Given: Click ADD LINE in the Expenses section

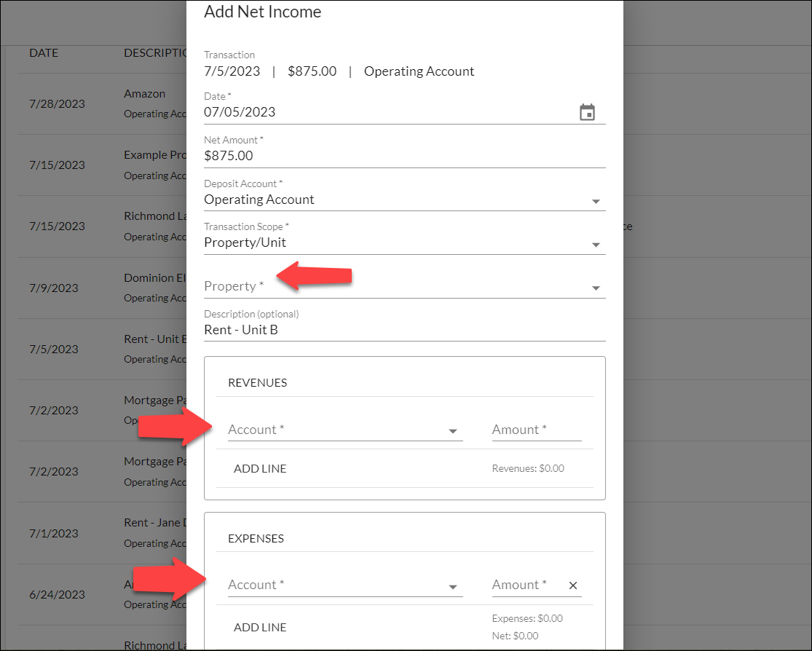Looking at the screenshot, I should (x=260, y=627).
